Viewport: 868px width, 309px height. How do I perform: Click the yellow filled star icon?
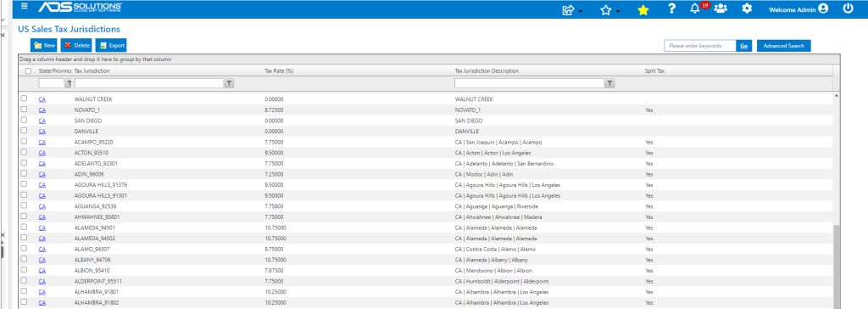click(x=643, y=9)
